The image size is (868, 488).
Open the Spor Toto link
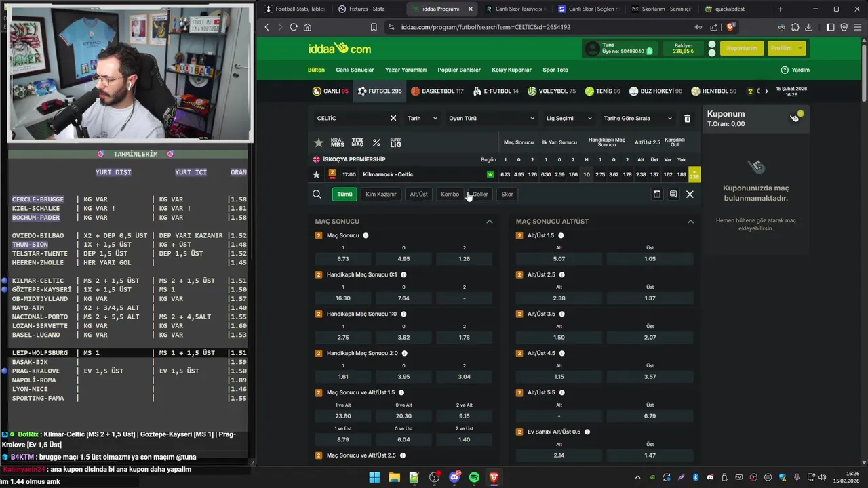(x=555, y=70)
